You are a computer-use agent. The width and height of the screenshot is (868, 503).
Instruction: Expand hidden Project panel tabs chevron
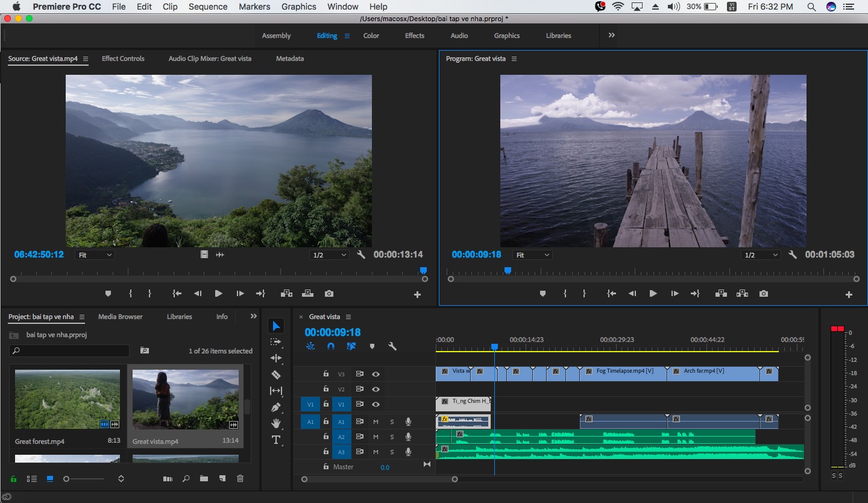click(253, 316)
